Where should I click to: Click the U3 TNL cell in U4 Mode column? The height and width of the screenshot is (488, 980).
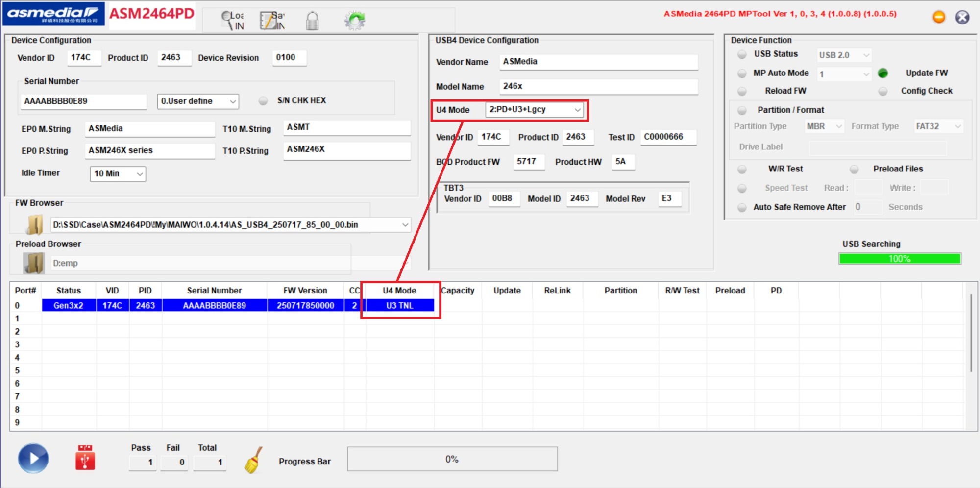click(399, 306)
